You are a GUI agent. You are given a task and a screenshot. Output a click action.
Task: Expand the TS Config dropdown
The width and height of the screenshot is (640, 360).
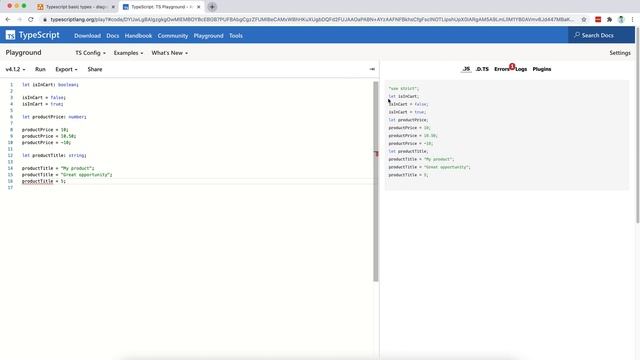[x=90, y=53]
